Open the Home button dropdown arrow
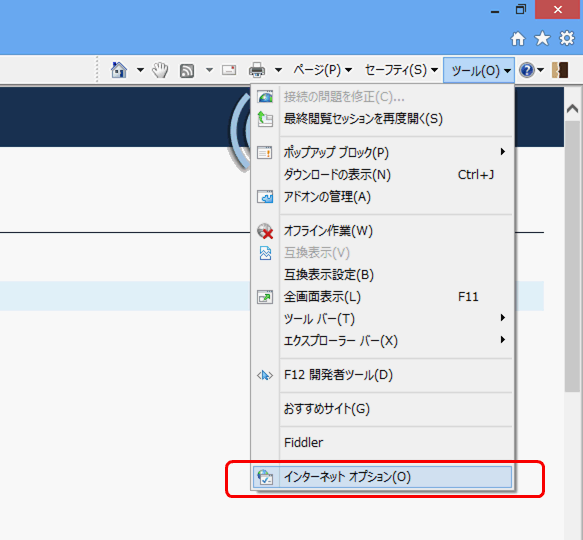The height and width of the screenshot is (540, 583). (140, 70)
